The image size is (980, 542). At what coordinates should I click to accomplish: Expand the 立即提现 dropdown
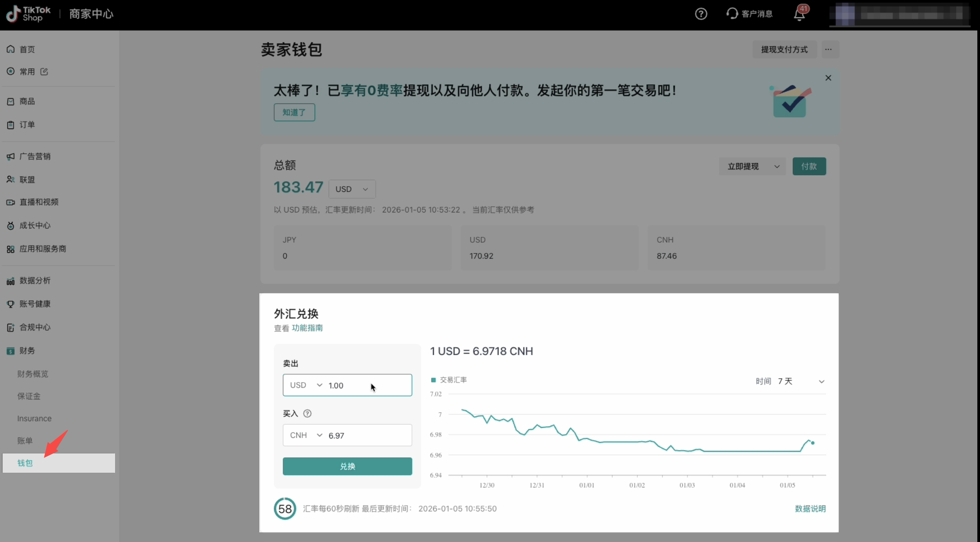[752, 166]
